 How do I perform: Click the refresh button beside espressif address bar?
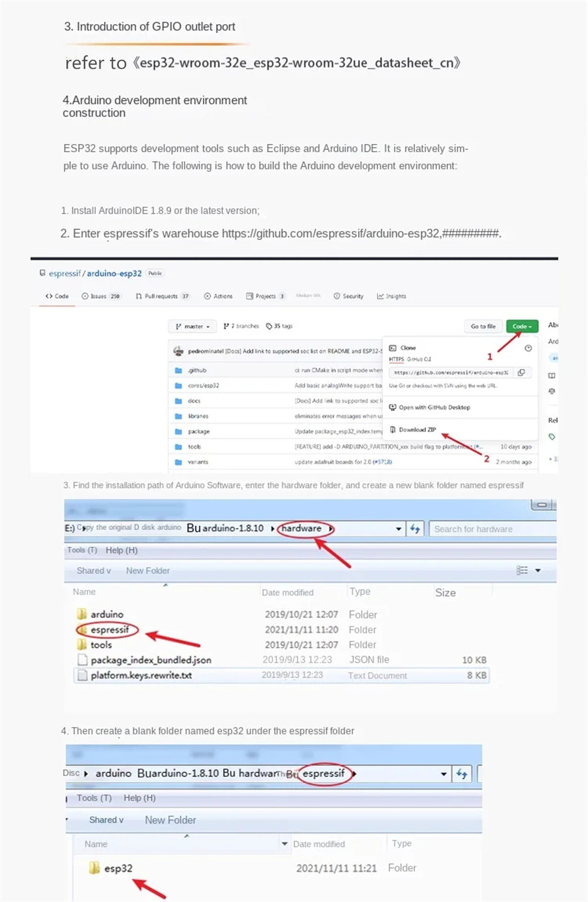click(462, 774)
